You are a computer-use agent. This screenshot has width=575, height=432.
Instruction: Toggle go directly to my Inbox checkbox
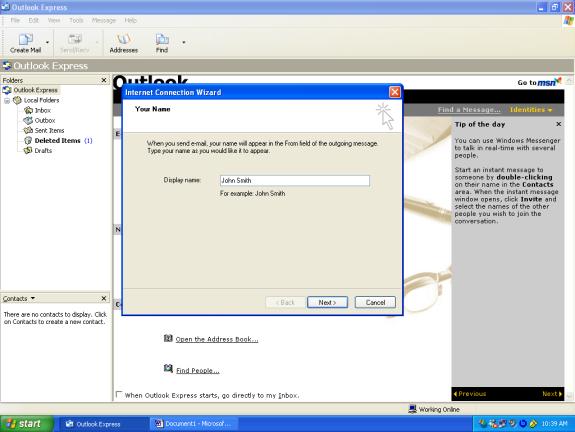pyautogui.click(x=118, y=395)
